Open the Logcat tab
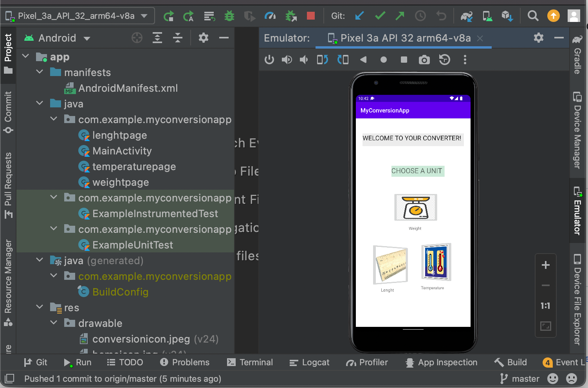Screen dimensions: 588x388 coord(309,363)
